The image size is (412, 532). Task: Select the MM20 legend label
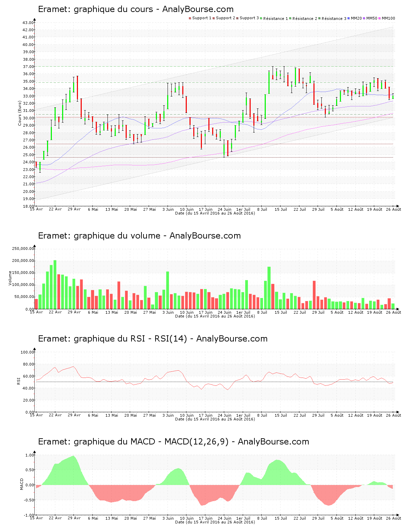click(x=356, y=18)
